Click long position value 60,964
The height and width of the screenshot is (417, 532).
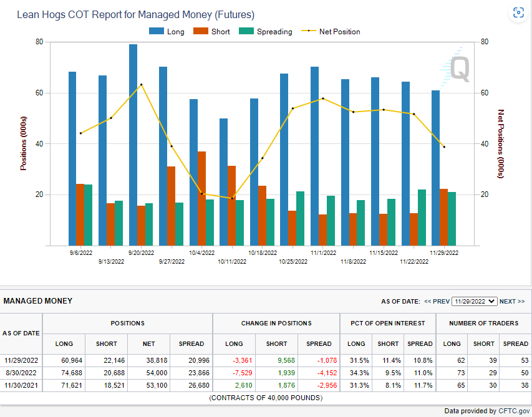click(72, 360)
